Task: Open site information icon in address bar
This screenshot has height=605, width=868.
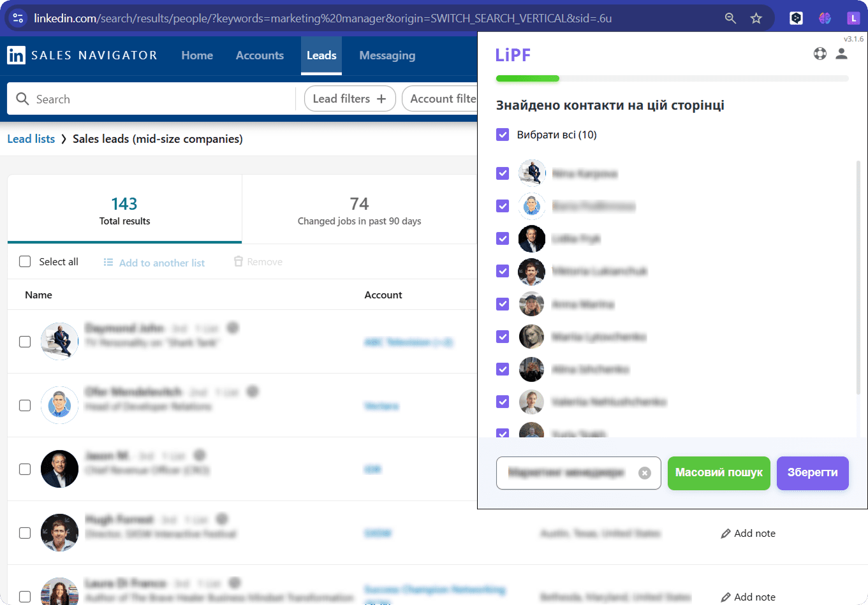Action: point(18,18)
